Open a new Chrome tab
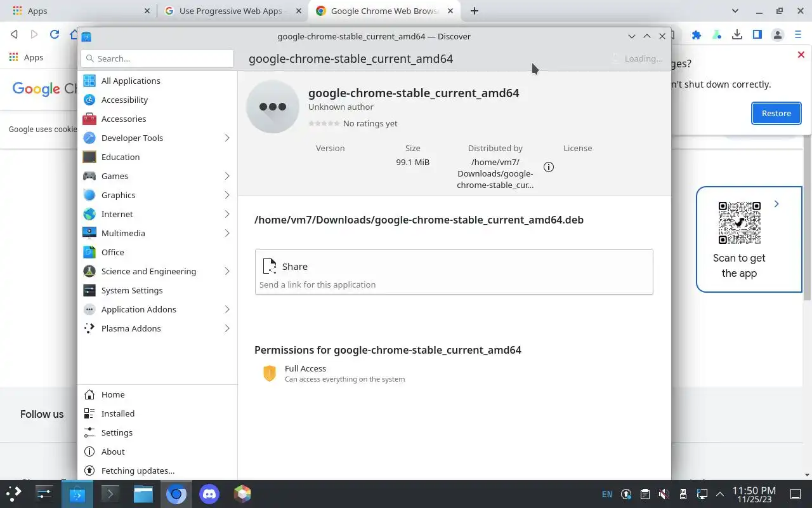This screenshot has width=812, height=508. click(475, 11)
